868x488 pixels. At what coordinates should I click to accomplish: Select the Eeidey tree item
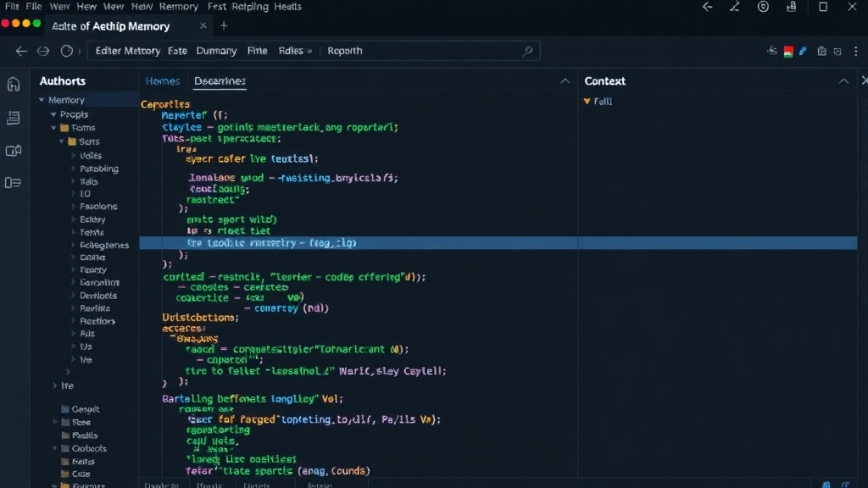(92, 219)
